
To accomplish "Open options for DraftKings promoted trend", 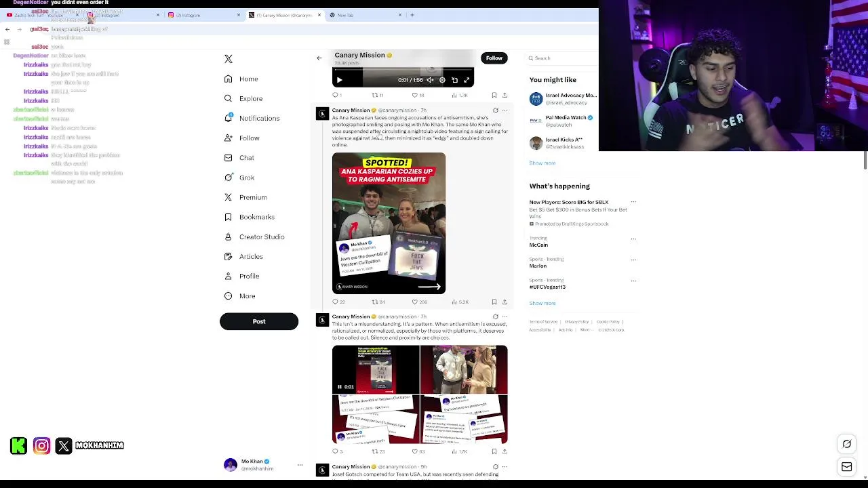I will coord(633,202).
